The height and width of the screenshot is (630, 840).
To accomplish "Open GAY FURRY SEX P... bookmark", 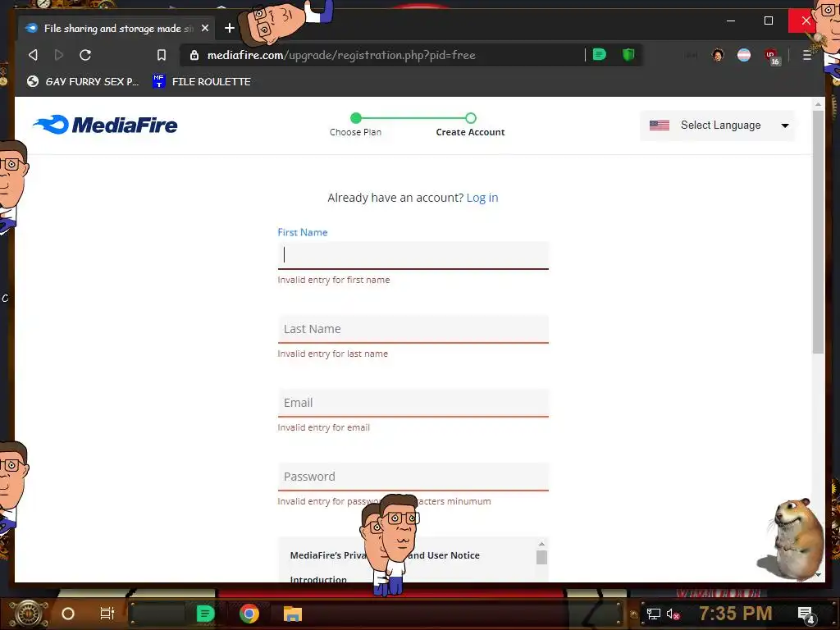I will pyautogui.click(x=83, y=81).
